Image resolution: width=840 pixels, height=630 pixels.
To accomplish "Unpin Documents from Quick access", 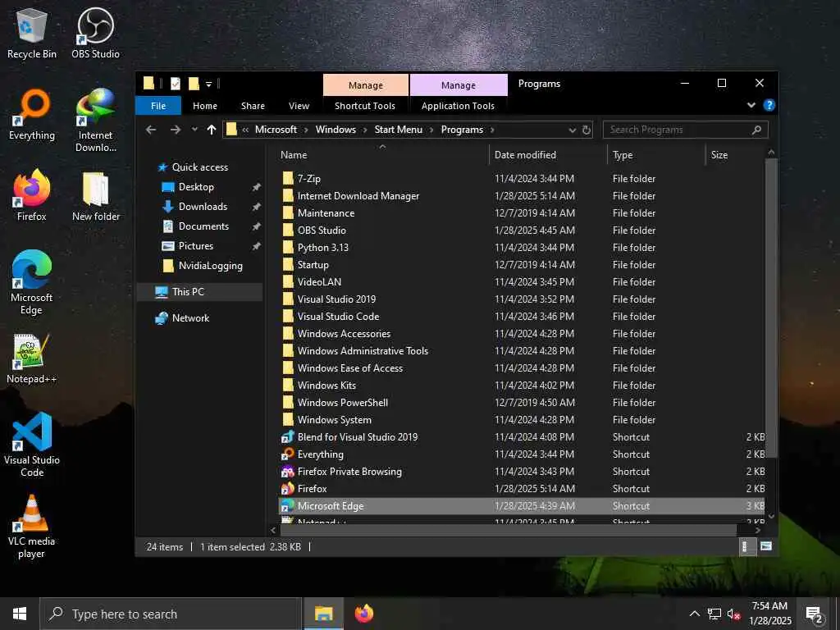I will pyautogui.click(x=256, y=226).
